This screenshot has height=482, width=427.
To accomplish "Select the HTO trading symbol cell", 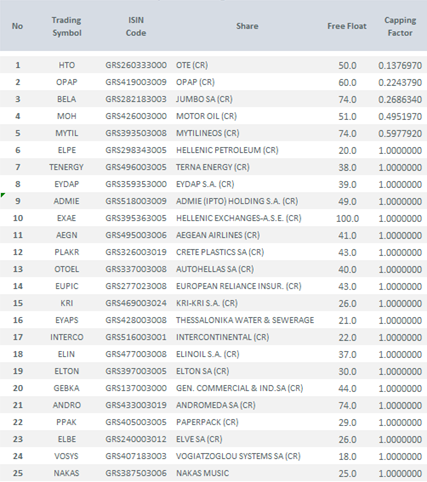I will pyautogui.click(x=67, y=65).
